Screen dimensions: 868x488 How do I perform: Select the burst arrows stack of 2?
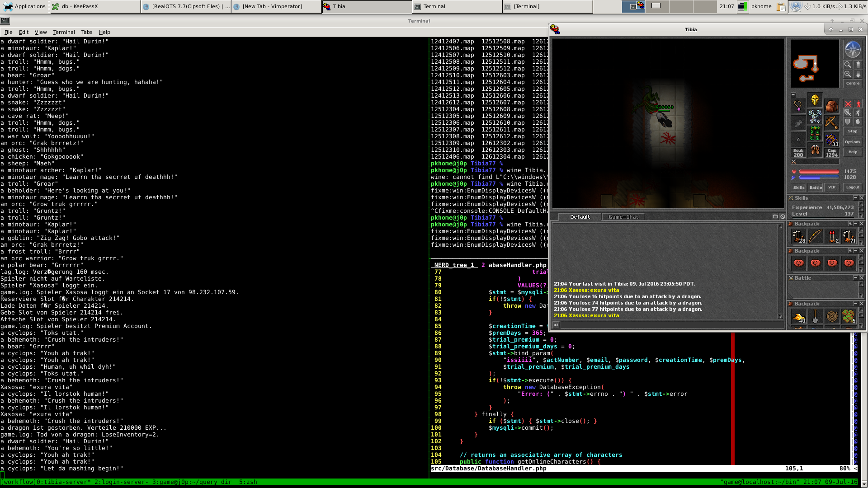(x=832, y=236)
